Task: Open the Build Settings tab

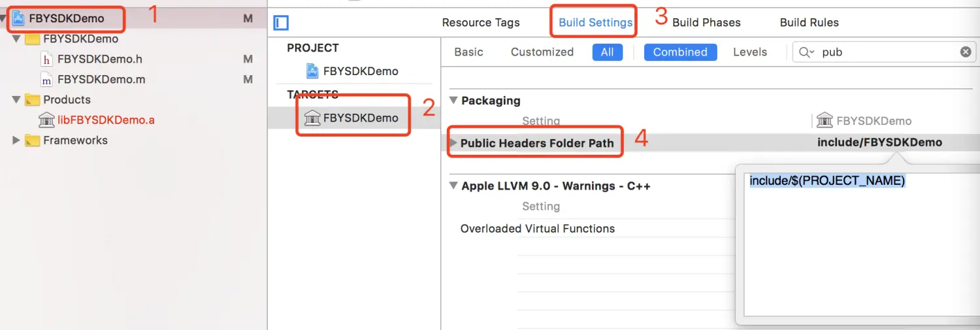Action: (595, 23)
